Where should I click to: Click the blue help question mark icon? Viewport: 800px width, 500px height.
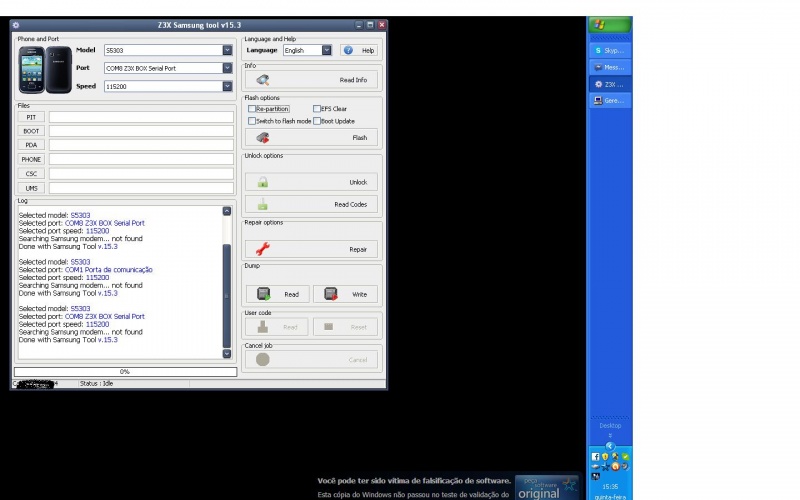coord(348,50)
